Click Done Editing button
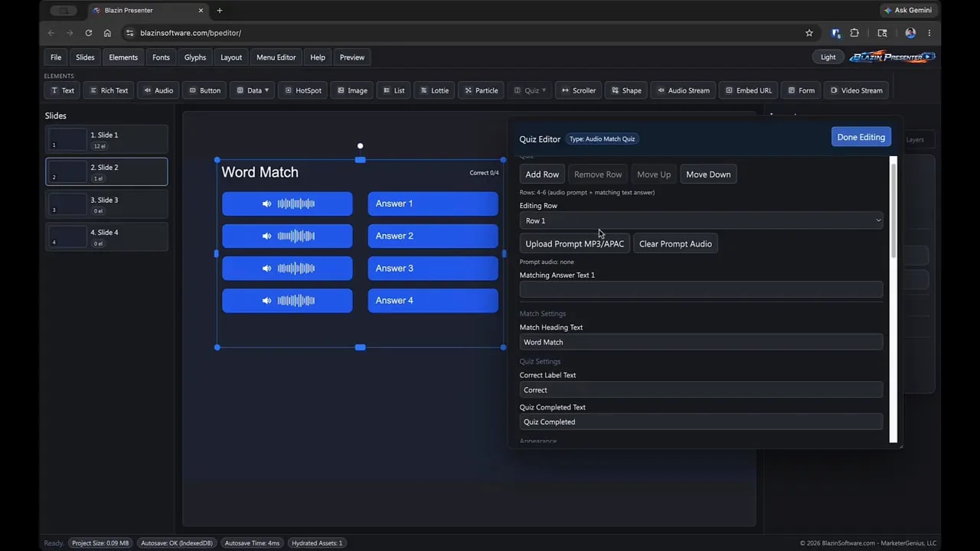This screenshot has width=980, height=551. (x=861, y=137)
